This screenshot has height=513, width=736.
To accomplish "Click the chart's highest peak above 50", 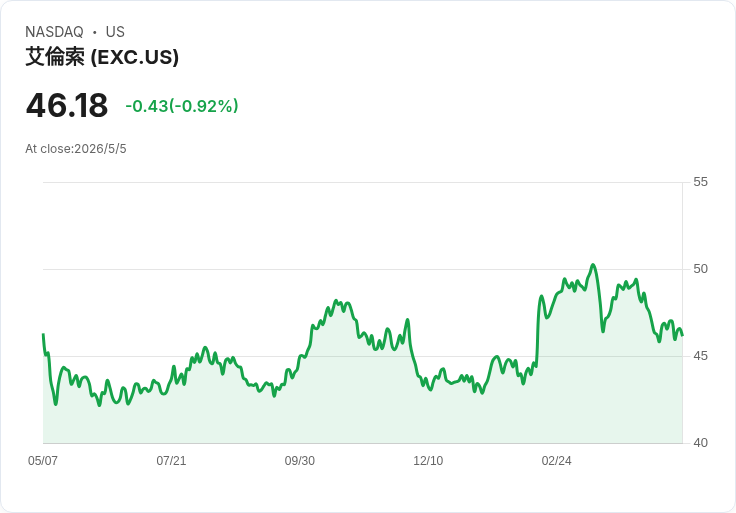I will 593,265.
